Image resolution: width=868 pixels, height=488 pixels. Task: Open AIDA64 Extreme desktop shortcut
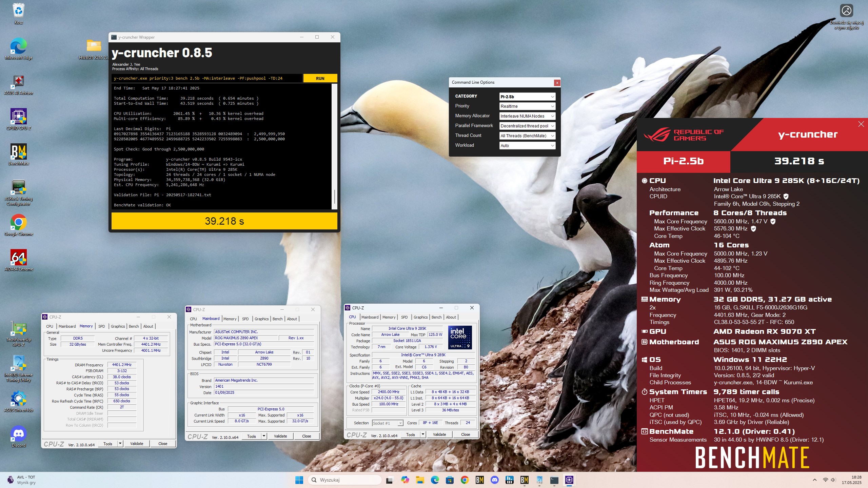(18, 260)
